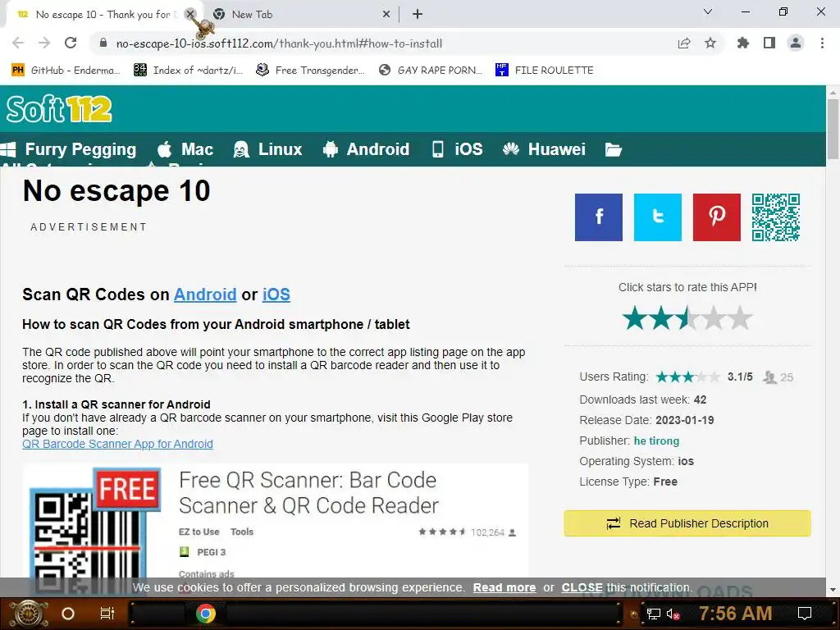Open the Mac category
The height and width of the screenshot is (630, 840).
coord(185,149)
